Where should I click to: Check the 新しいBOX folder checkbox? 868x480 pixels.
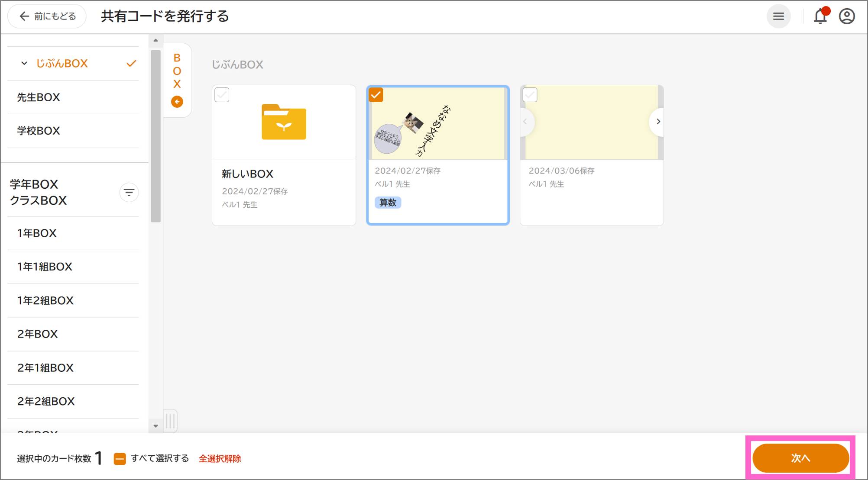coord(222,95)
